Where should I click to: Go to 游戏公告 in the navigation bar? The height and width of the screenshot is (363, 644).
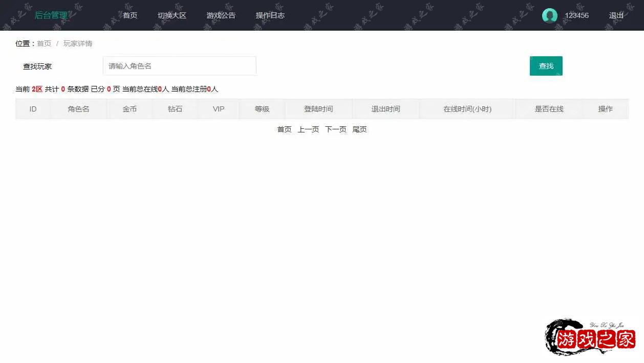[221, 15]
